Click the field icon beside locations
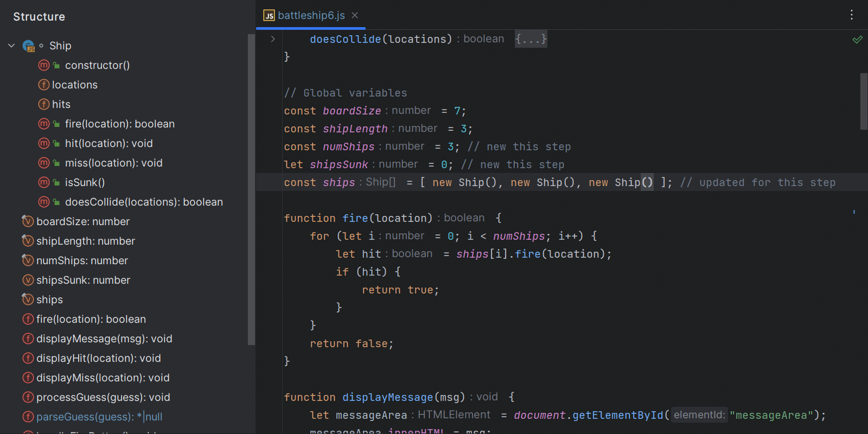 [44, 85]
